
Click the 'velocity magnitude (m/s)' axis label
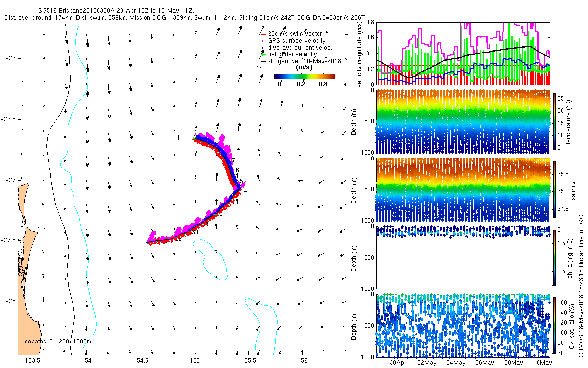click(x=360, y=54)
